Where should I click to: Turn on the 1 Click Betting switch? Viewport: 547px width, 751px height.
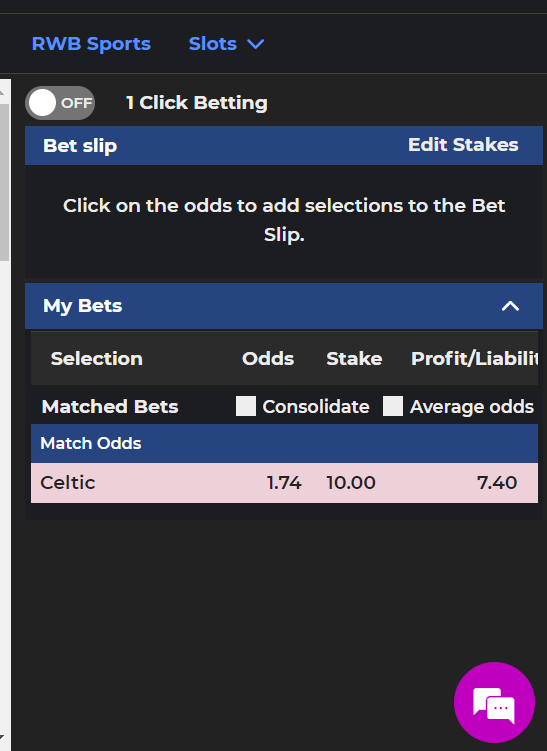click(60, 103)
